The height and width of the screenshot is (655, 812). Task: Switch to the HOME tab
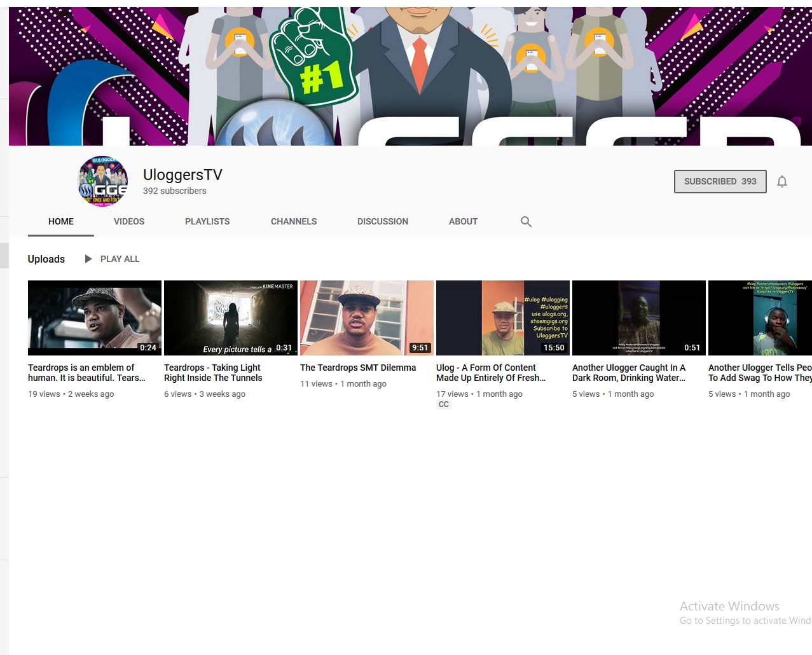pyautogui.click(x=61, y=221)
